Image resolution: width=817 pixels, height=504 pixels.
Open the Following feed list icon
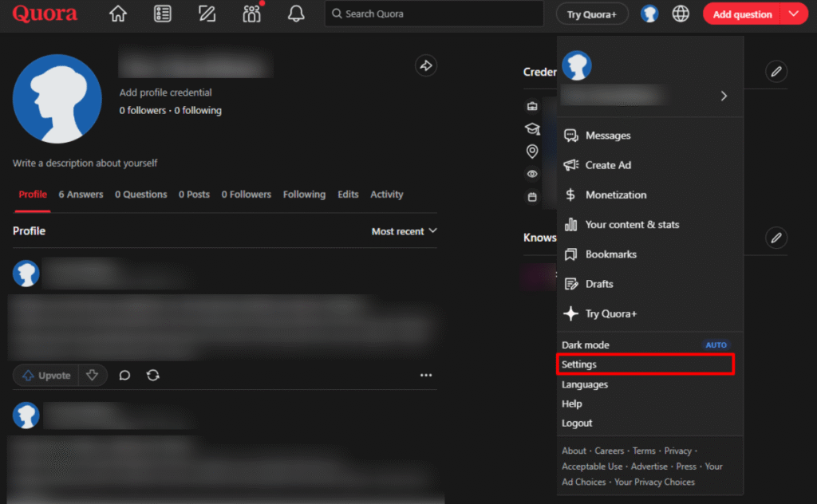pos(162,14)
